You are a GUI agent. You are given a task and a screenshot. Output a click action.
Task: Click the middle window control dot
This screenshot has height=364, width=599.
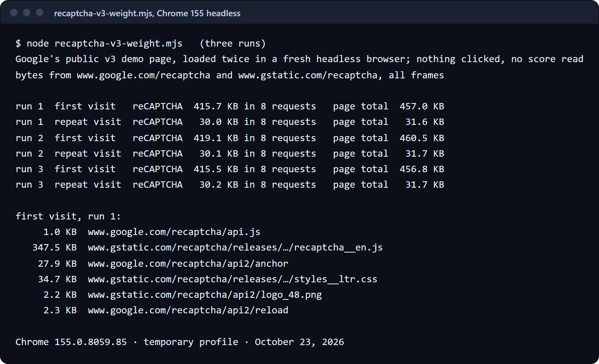[27, 12]
